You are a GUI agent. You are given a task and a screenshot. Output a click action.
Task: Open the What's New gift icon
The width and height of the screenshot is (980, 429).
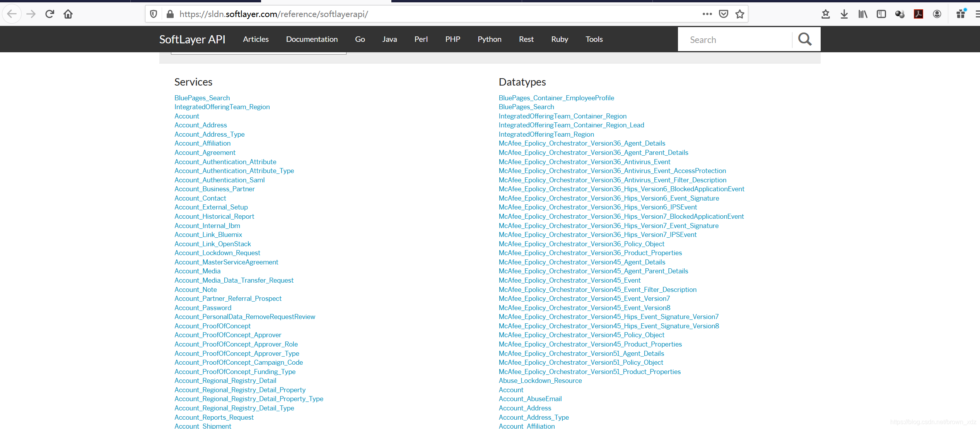961,14
